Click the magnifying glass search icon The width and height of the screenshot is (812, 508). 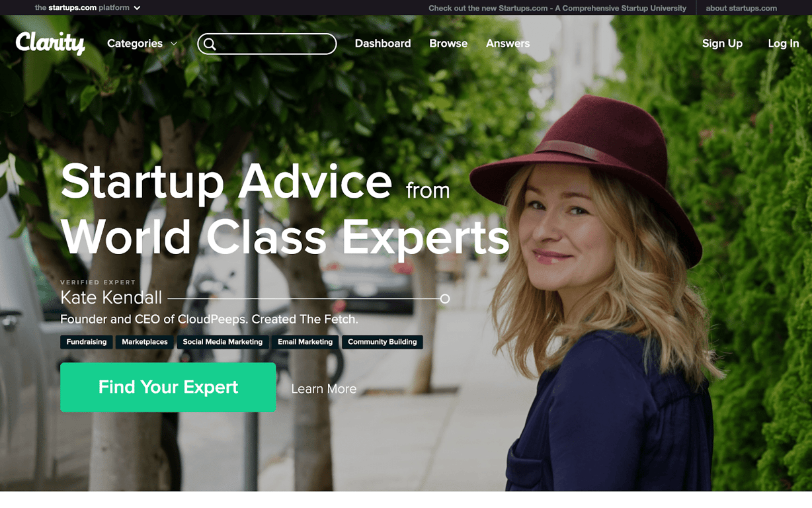pos(210,44)
